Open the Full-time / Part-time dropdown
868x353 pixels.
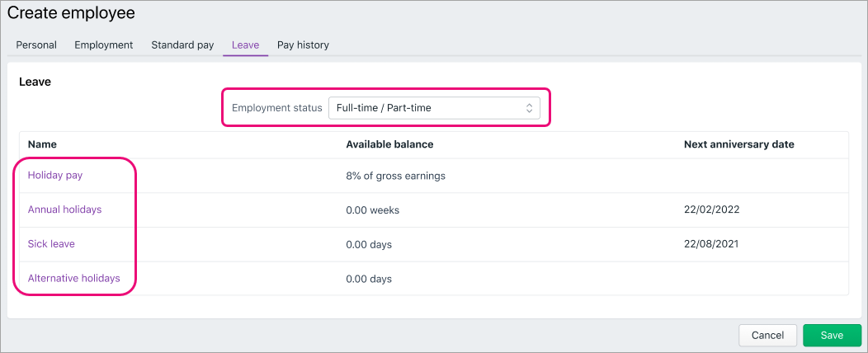point(434,108)
